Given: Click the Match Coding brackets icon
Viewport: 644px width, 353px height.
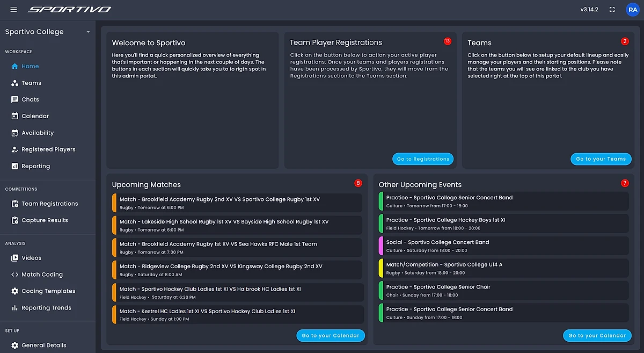Looking at the screenshot, I should click(x=15, y=275).
